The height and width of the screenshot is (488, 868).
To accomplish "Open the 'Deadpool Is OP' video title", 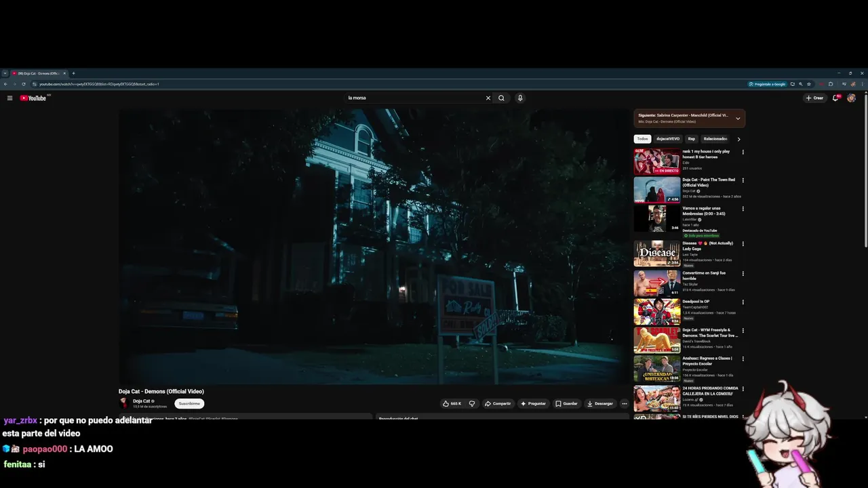I will (x=696, y=302).
